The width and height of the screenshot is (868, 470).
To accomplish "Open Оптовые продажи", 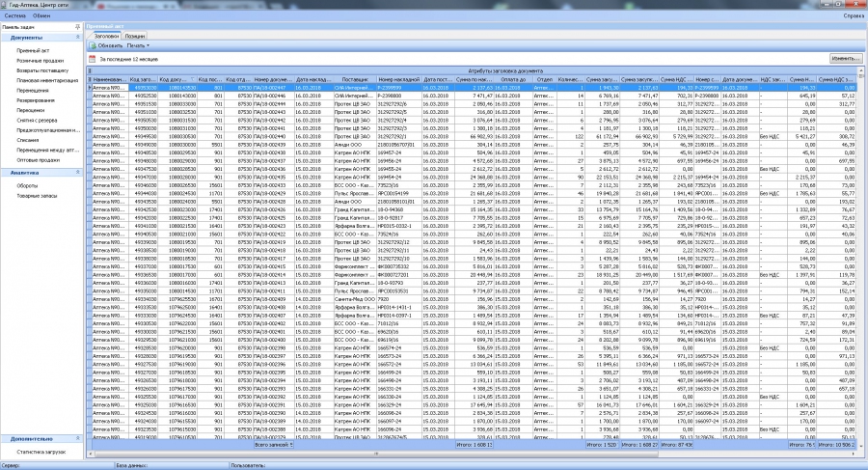I will (38, 160).
